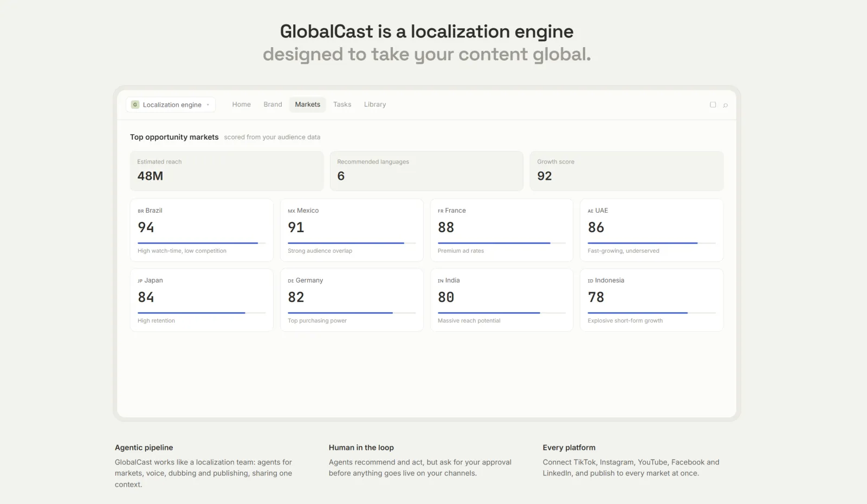The width and height of the screenshot is (867, 504).
Task: Click the "Agentic pipeline" heading
Action: (x=144, y=448)
